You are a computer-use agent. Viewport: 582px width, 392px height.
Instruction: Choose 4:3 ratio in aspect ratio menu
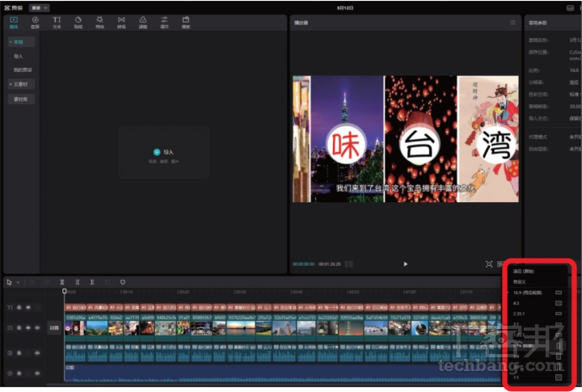(536, 303)
